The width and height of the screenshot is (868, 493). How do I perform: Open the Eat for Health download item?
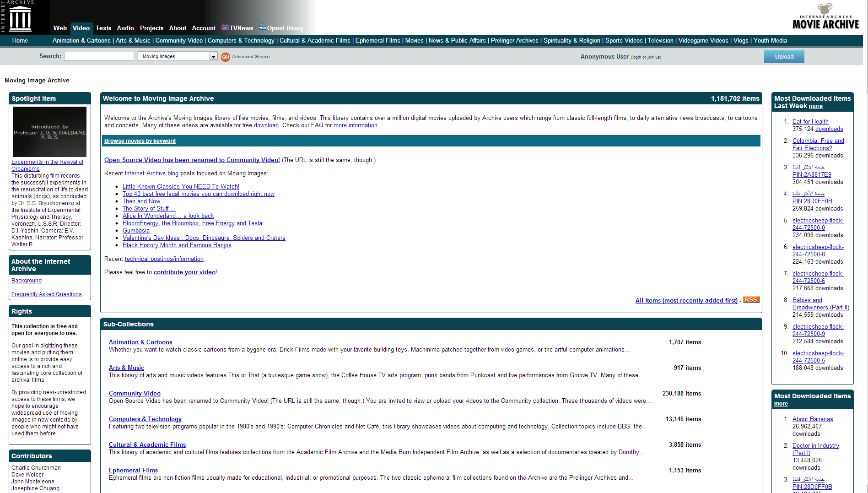click(810, 121)
